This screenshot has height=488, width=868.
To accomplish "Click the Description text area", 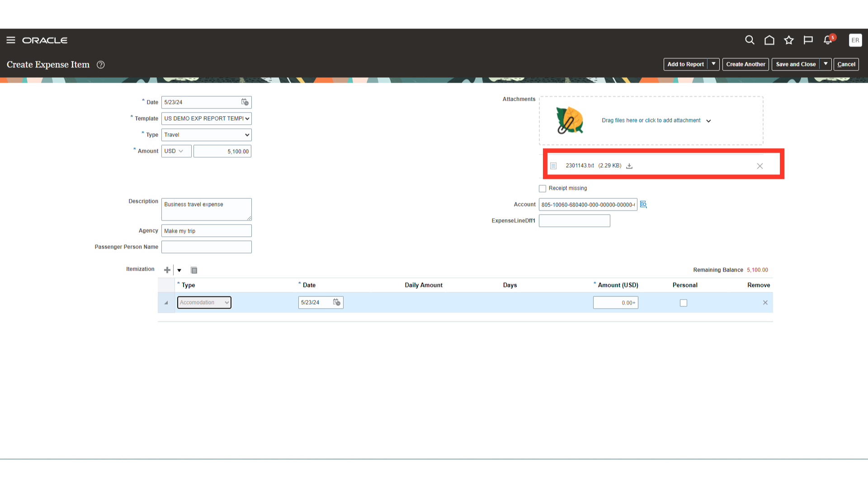I will coord(207,209).
